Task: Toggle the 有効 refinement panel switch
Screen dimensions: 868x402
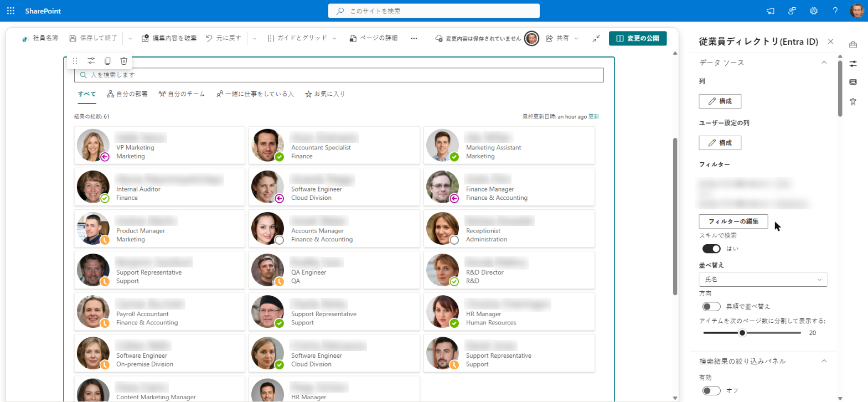Action: [x=711, y=391]
